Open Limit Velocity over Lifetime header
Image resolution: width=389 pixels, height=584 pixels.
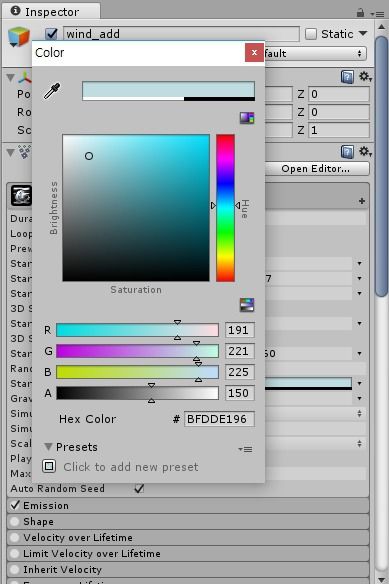pos(188,553)
